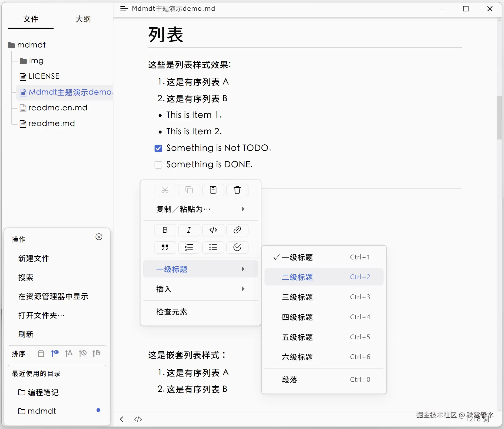Click 新建文件 in the 操作 panel

pos(34,258)
